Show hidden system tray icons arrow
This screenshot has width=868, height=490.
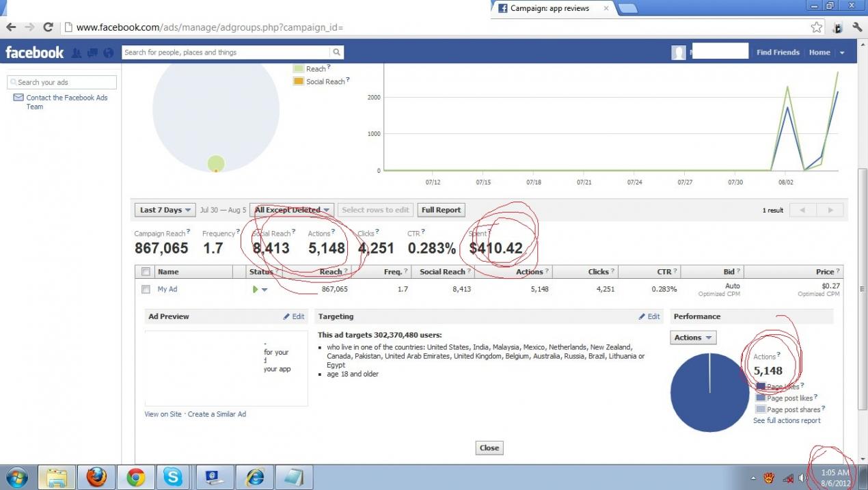click(x=753, y=478)
